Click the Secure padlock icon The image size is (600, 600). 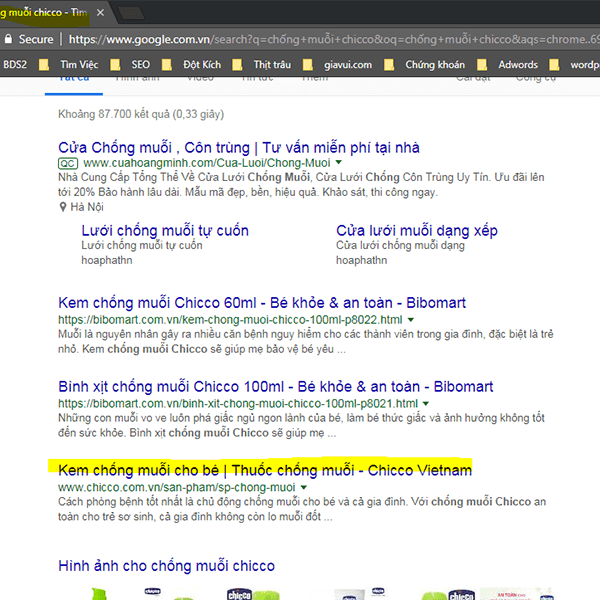[x=8, y=39]
